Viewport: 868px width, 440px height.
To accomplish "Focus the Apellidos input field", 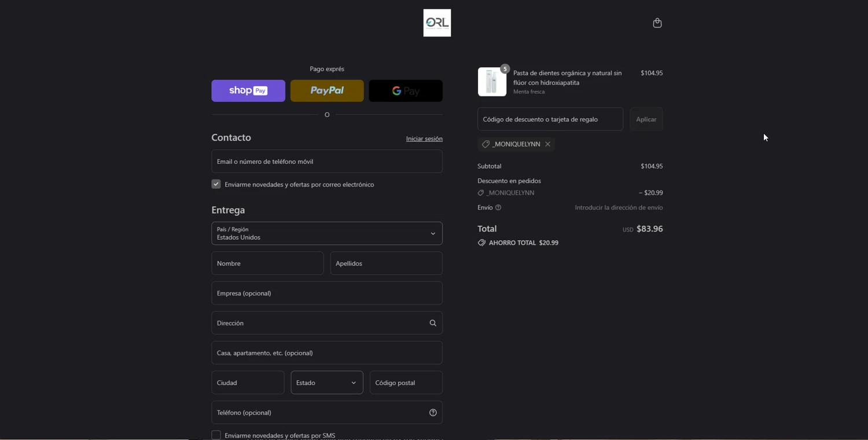I will [387, 263].
